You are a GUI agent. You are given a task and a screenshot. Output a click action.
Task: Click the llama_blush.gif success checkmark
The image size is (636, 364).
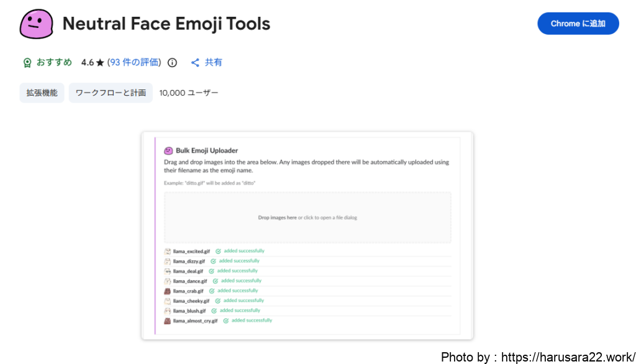(x=214, y=311)
